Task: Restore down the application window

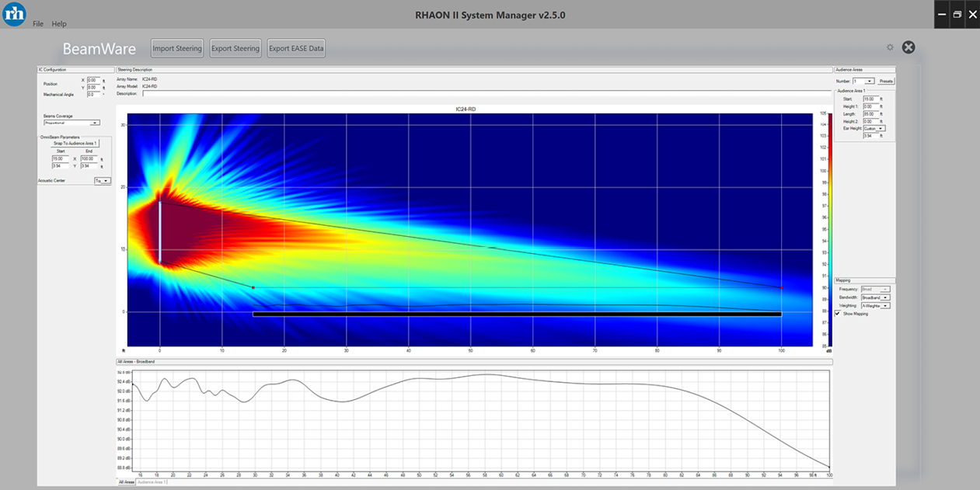Action: (x=957, y=14)
